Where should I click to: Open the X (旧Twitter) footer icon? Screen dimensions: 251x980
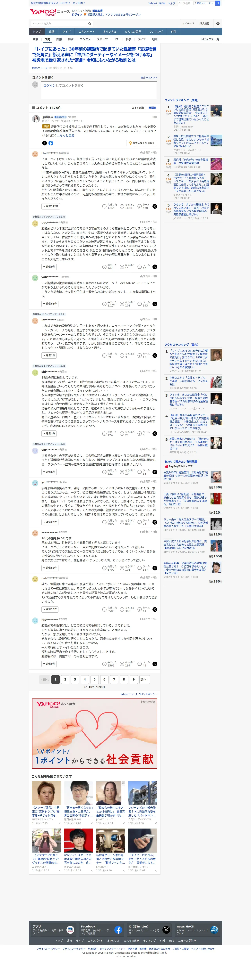pos(166,930)
